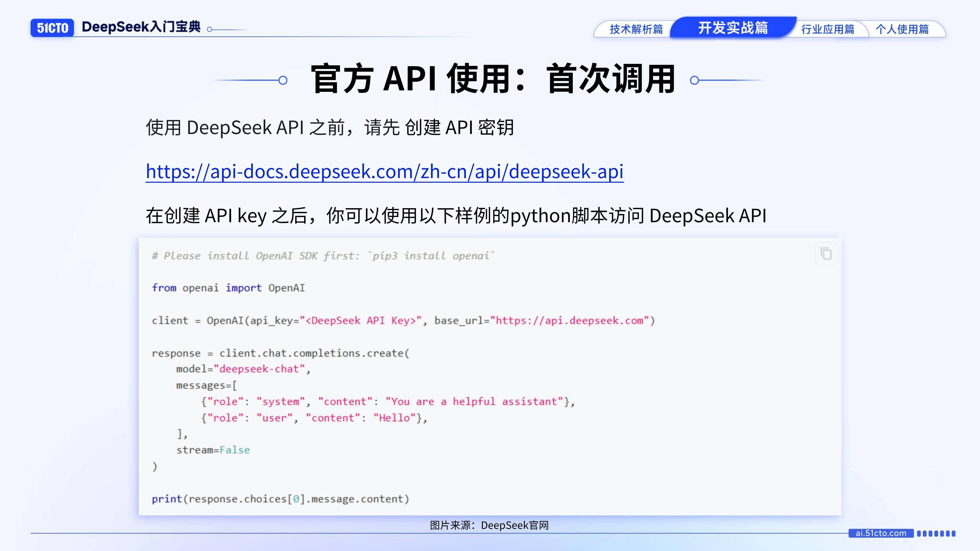Image resolution: width=980 pixels, height=551 pixels.
Task: Click the https://api.deepseek.com base_url string
Action: (570, 321)
